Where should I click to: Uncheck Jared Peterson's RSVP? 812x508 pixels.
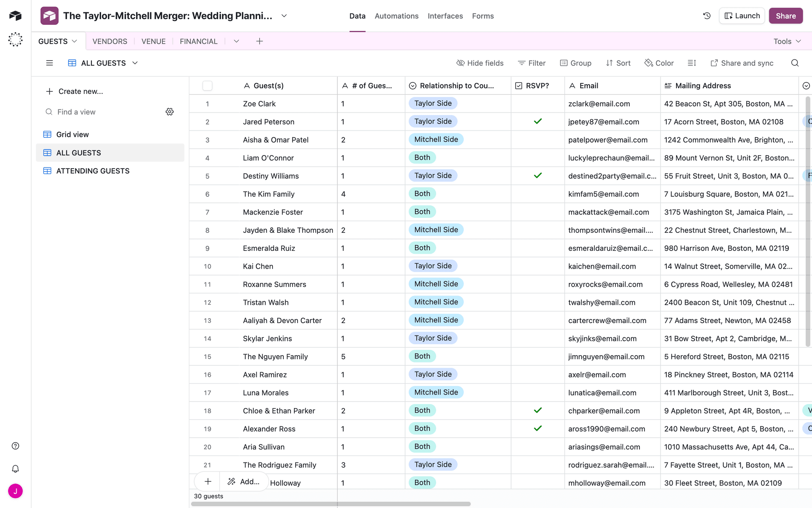(538, 122)
